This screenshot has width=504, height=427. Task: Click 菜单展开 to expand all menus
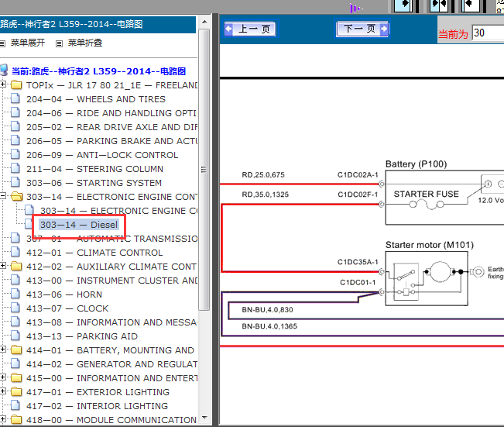click(28, 43)
